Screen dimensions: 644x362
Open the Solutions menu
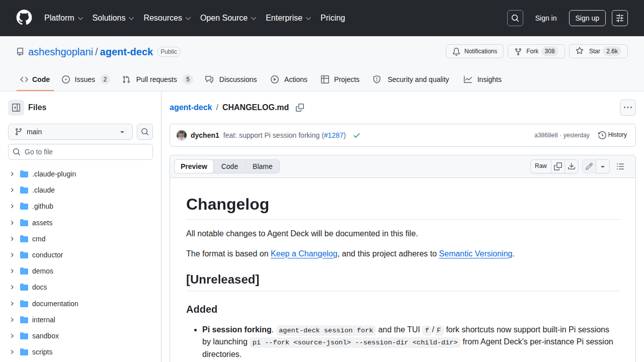pyautogui.click(x=113, y=18)
